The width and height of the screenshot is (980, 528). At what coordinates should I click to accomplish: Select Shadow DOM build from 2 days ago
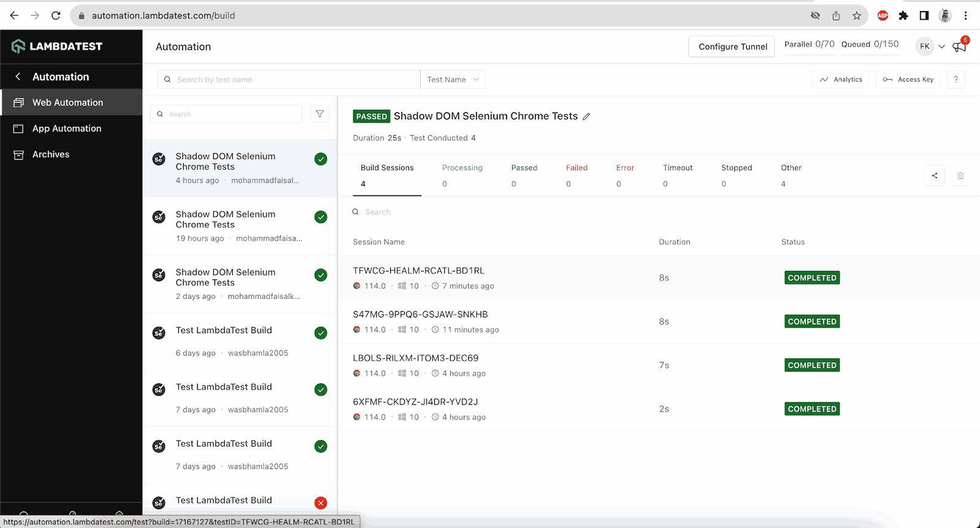click(239, 284)
